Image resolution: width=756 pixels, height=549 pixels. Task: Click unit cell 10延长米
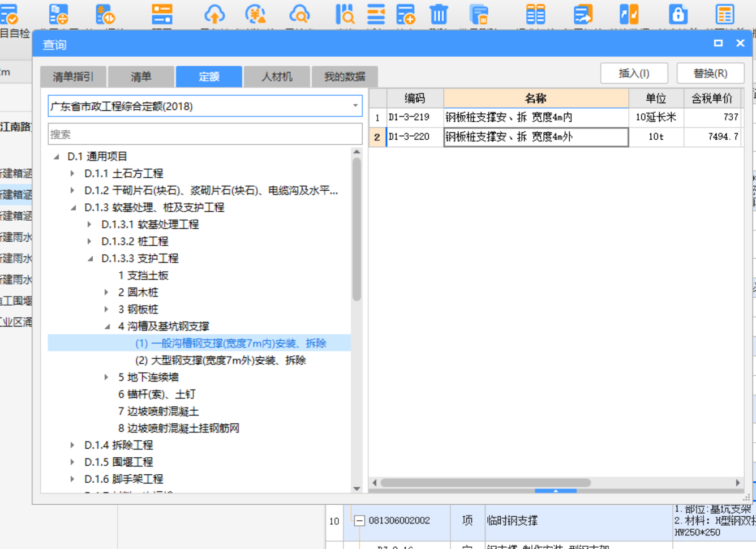point(656,117)
